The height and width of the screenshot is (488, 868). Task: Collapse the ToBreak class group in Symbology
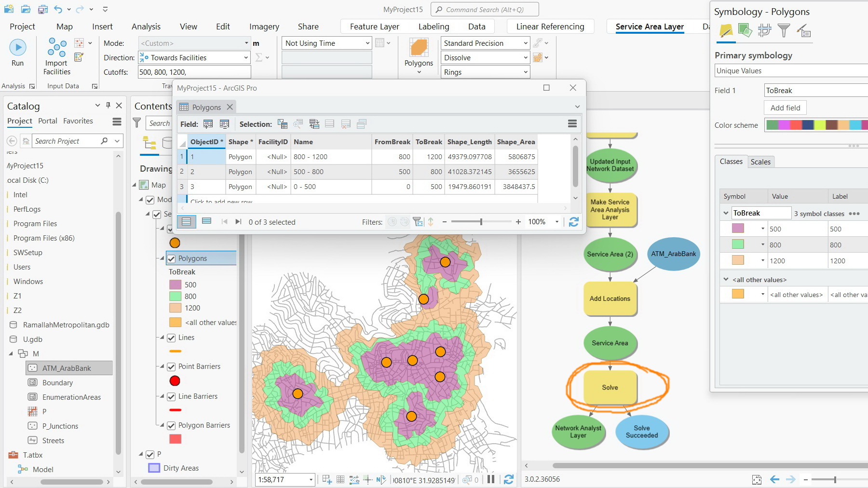726,213
